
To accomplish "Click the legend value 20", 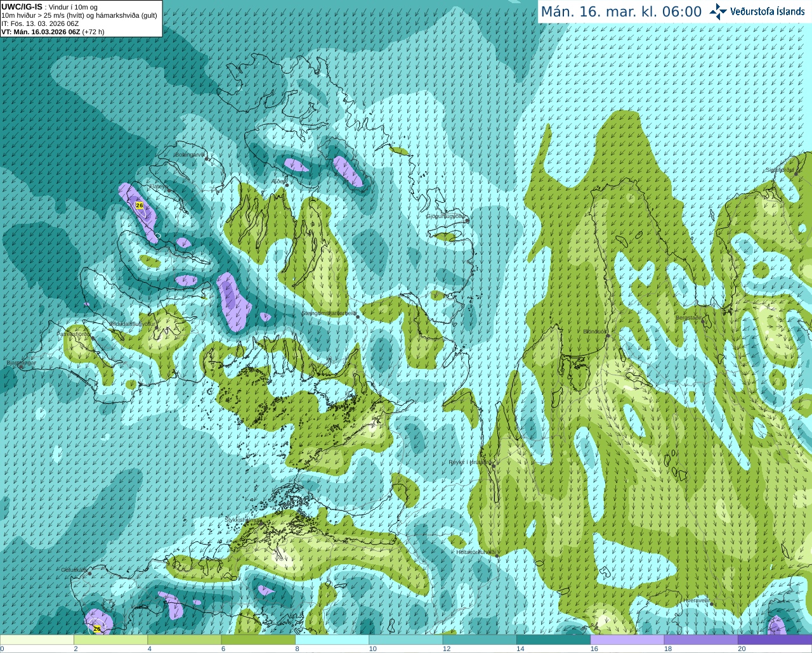I will (742, 649).
